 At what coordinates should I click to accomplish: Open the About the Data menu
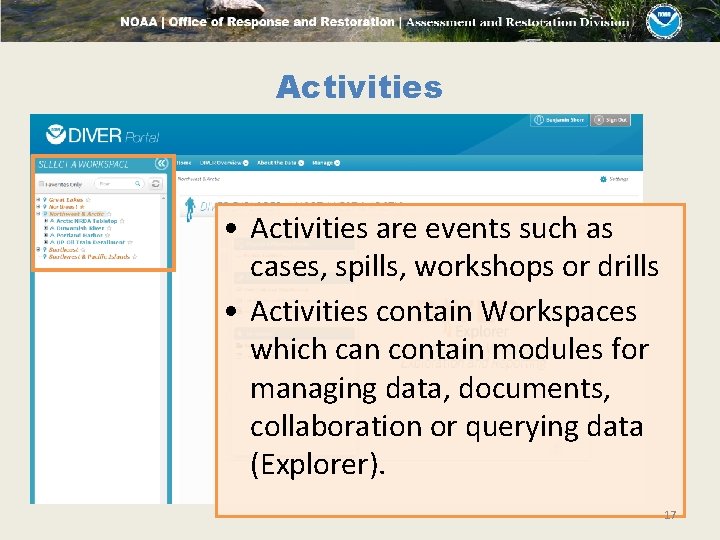point(280,163)
